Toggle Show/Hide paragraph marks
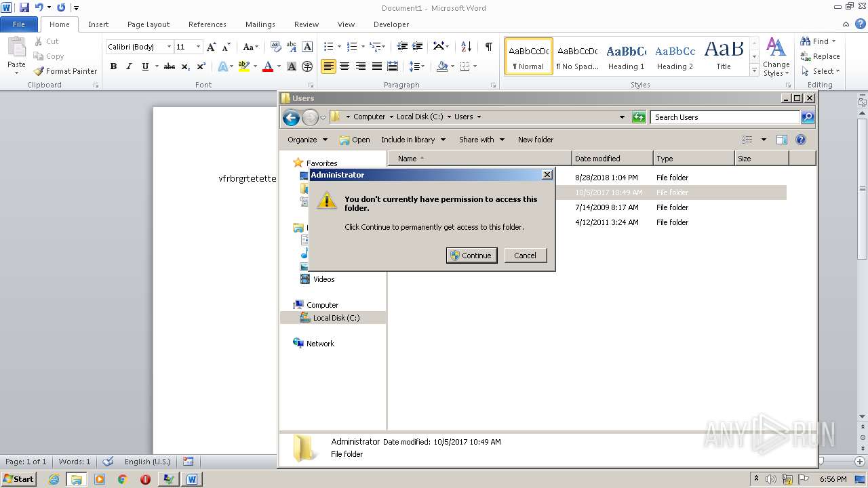868x488 pixels. (x=488, y=47)
